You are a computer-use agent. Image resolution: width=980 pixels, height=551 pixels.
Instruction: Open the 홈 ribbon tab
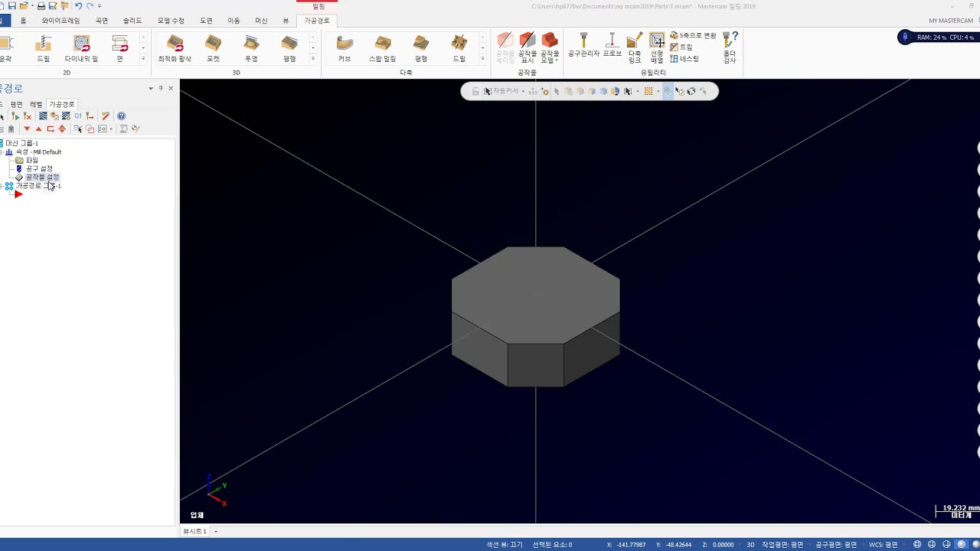click(x=23, y=21)
